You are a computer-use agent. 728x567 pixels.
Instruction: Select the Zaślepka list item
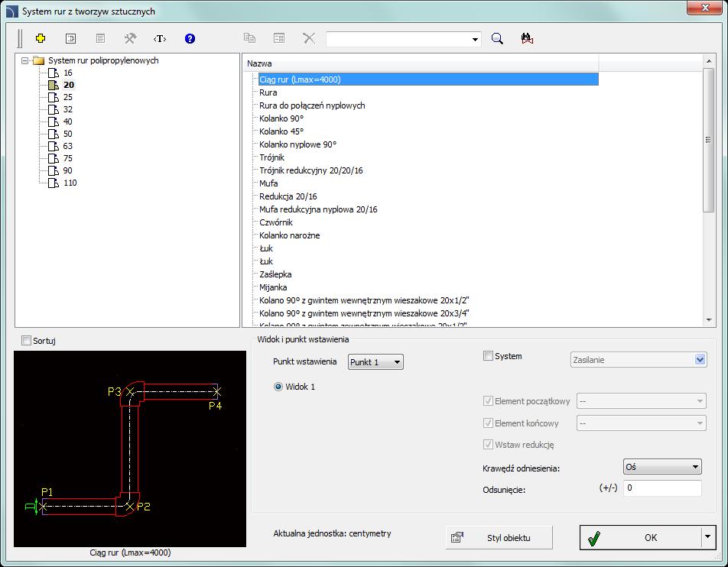[x=275, y=274]
